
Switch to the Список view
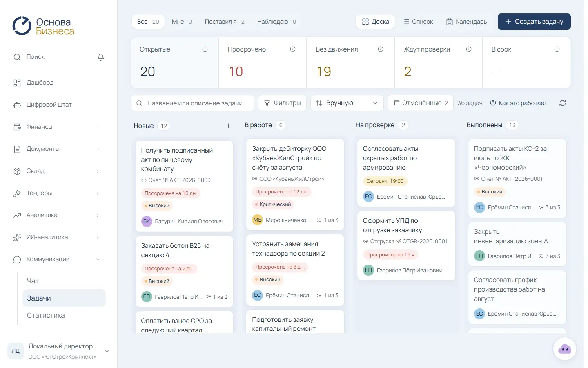point(417,22)
